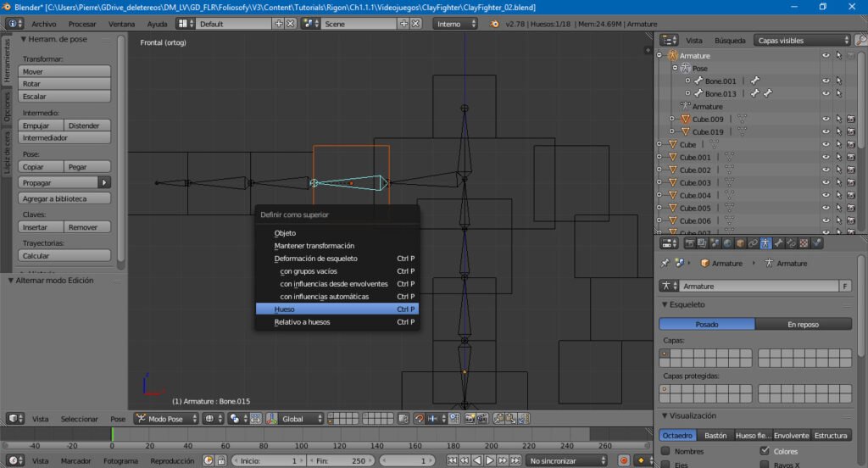Choose Relativo a huesos parent option
The height and width of the screenshot is (468, 868).
coord(337,322)
